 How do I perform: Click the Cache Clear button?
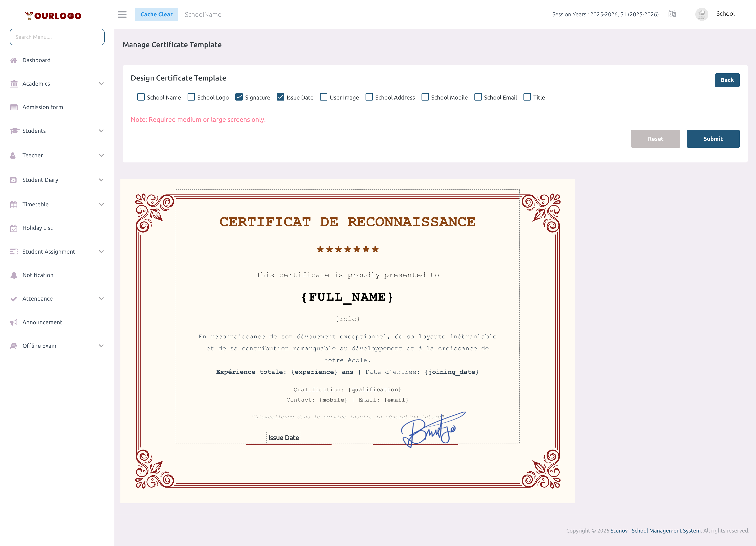pos(156,14)
